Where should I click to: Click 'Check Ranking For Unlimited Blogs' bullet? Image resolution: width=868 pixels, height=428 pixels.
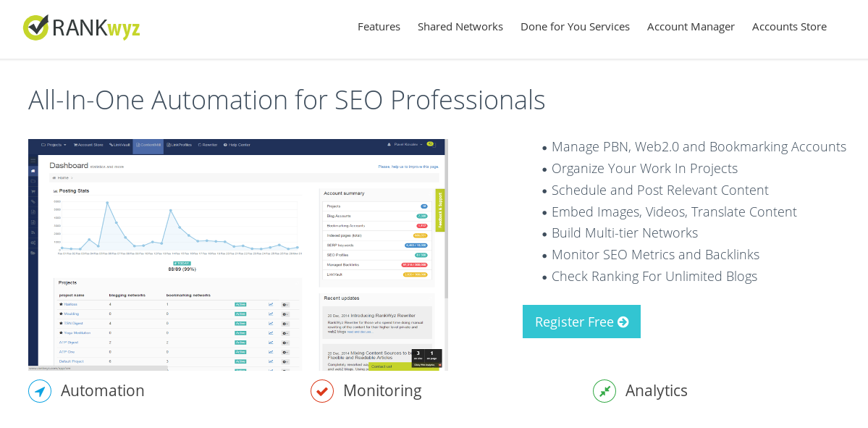click(x=654, y=277)
